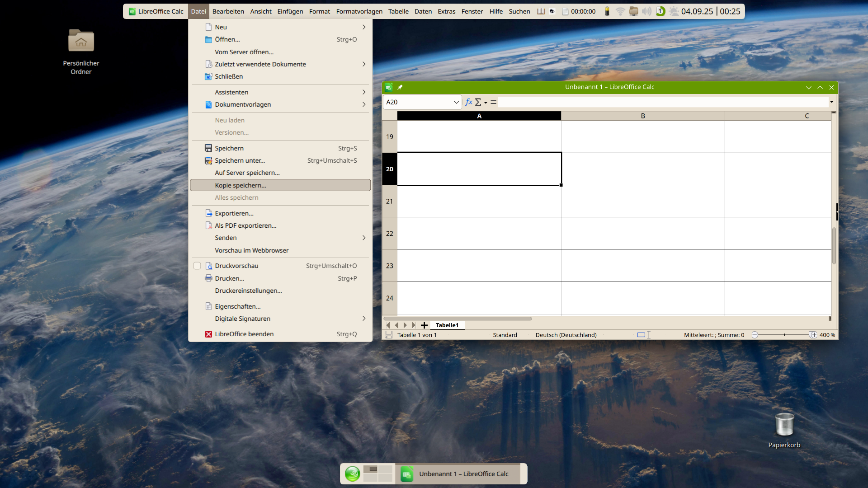The image size is (868, 488).
Task: Click the zoom in plus icon
Action: (x=814, y=335)
